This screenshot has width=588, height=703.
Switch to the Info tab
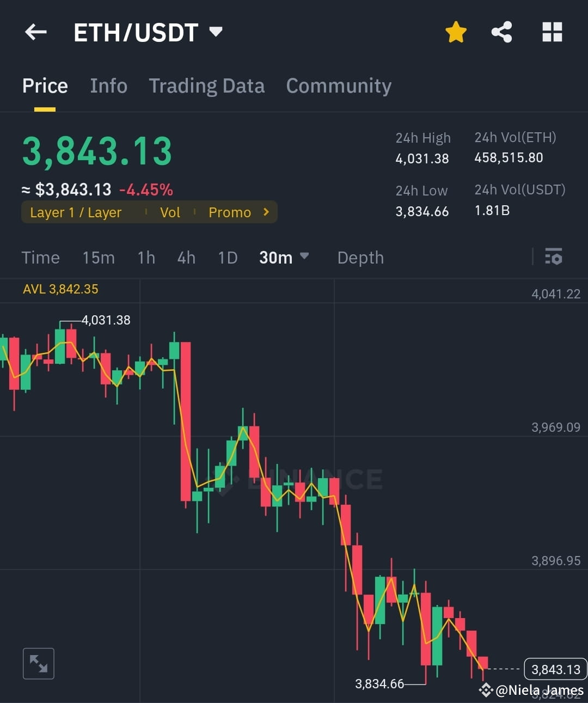[x=108, y=85]
